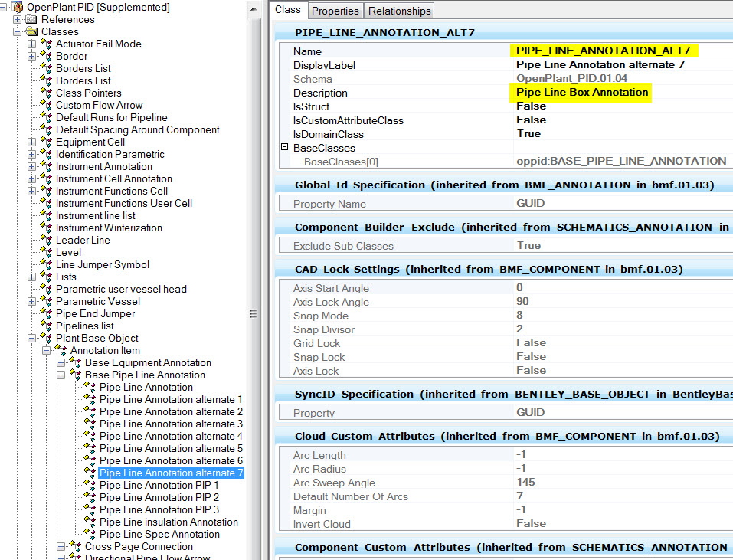The height and width of the screenshot is (560, 733).
Task: Select Pipe Line Annotation PIP 2
Action: (159, 497)
